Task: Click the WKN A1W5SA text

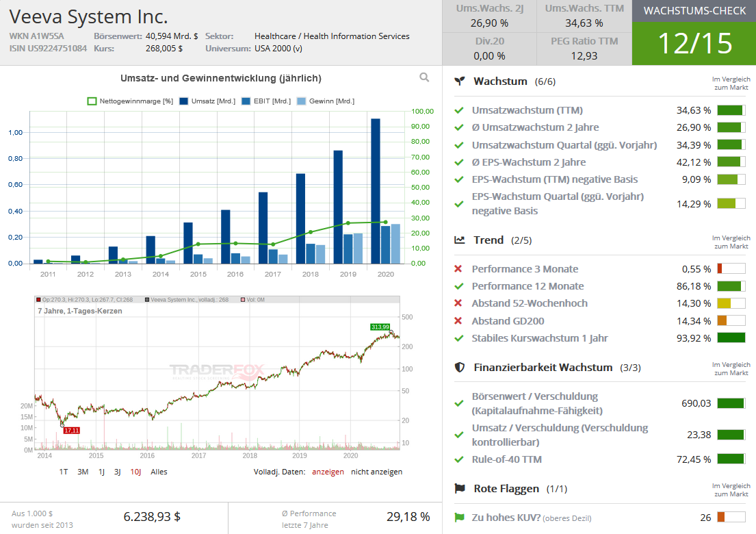Action: (x=37, y=36)
